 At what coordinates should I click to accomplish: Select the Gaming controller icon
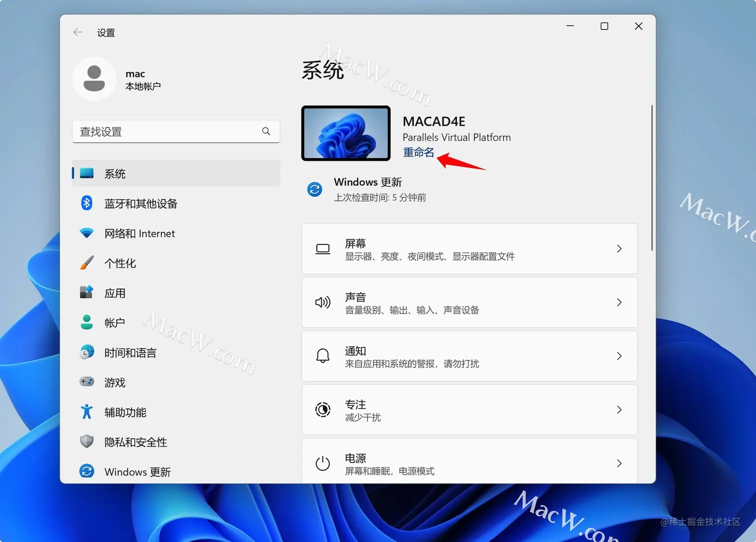tap(87, 382)
